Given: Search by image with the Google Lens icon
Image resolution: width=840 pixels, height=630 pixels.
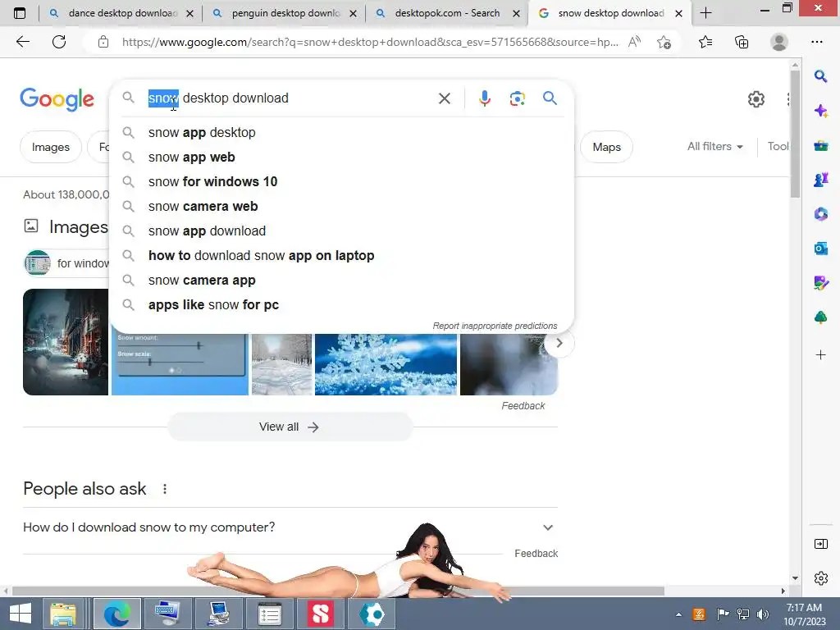Looking at the screenshot, I should 517,98.
